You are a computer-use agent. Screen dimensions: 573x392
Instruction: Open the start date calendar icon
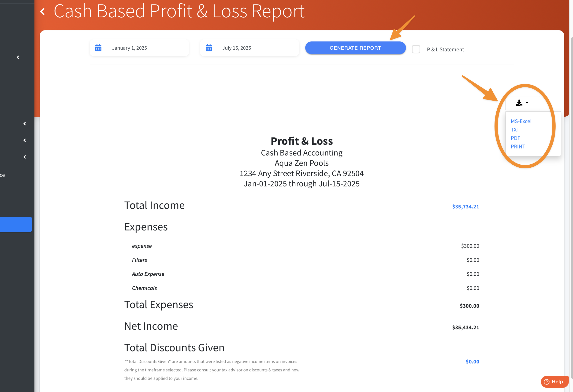pos(98,48)
